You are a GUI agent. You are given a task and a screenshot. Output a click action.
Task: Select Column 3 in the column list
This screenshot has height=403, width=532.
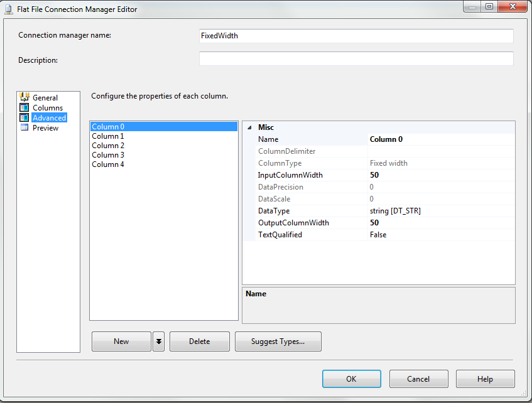(107, 154)
